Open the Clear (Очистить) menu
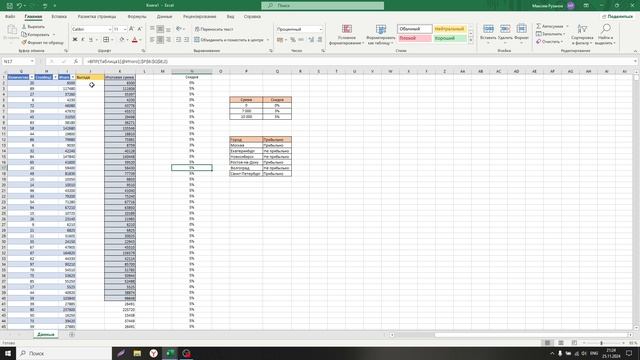Image resolution: width=640 pixels, height=360 pixels. [x=549, y=42]
